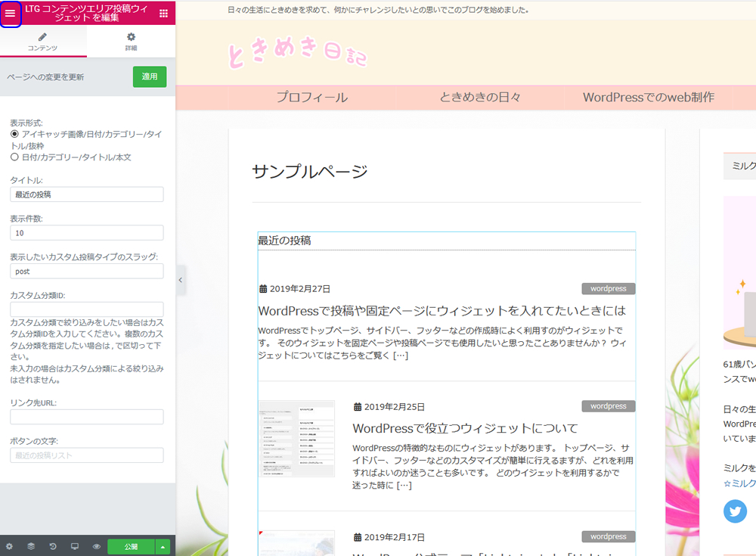Open the ときめきの日々 menu item
The image size is (756, 556).
click(480, 98)
